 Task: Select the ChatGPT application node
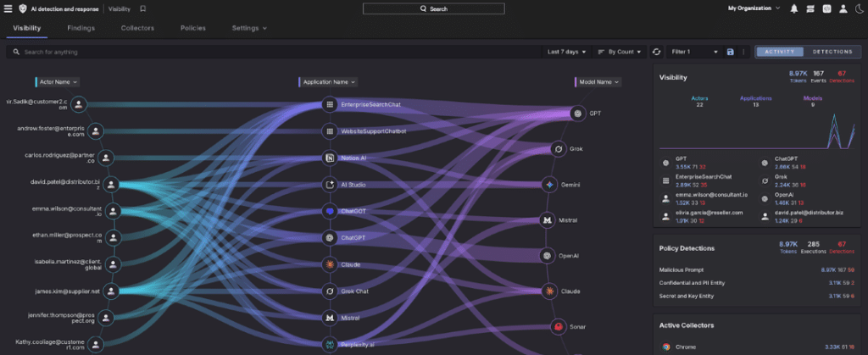[x=330, y=238]
